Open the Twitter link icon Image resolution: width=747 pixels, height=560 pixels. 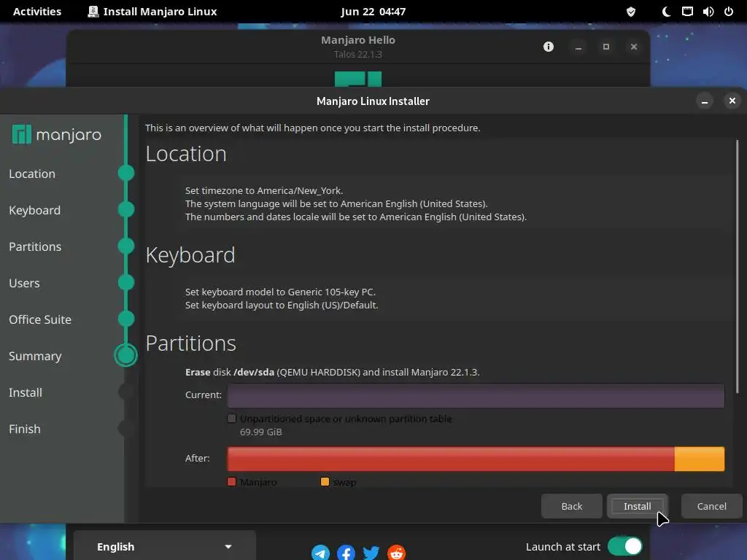tap(371, 553)
